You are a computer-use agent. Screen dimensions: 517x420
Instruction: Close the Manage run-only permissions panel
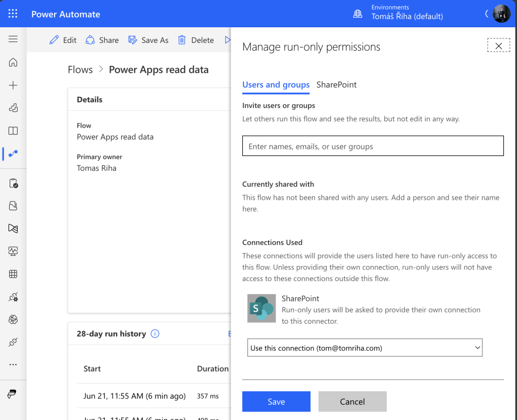click(498, 46)
